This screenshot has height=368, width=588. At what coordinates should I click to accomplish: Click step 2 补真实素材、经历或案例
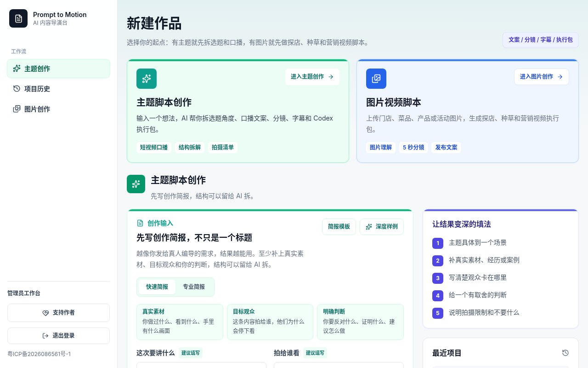point(501,260)
